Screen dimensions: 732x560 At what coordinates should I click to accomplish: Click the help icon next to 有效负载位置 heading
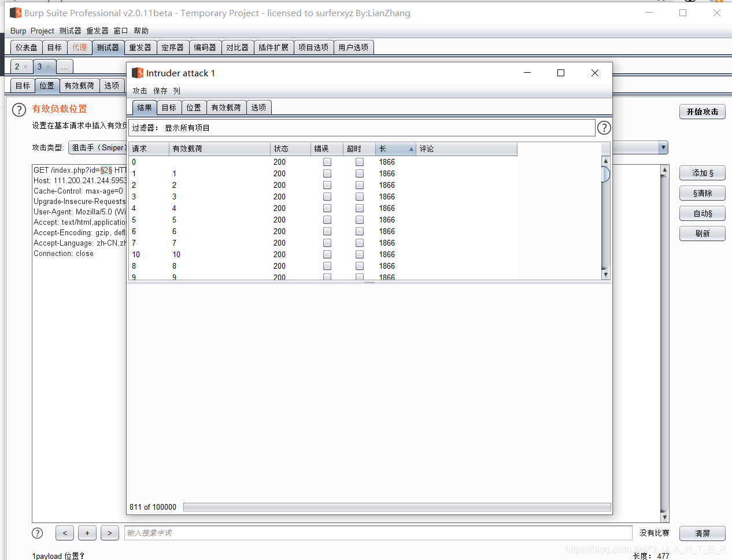pyautogui.click(x=19, y=110)
